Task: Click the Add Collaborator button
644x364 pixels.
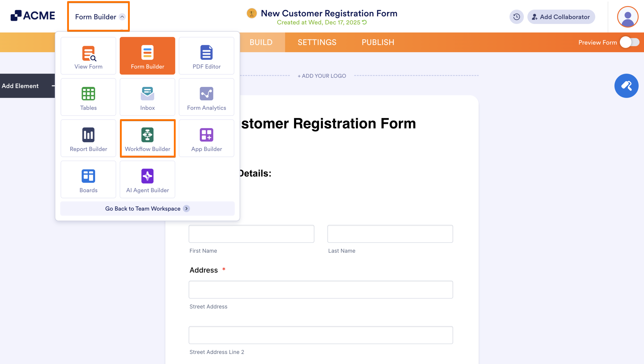Action: pyautogui.click(x=561, y=17)
